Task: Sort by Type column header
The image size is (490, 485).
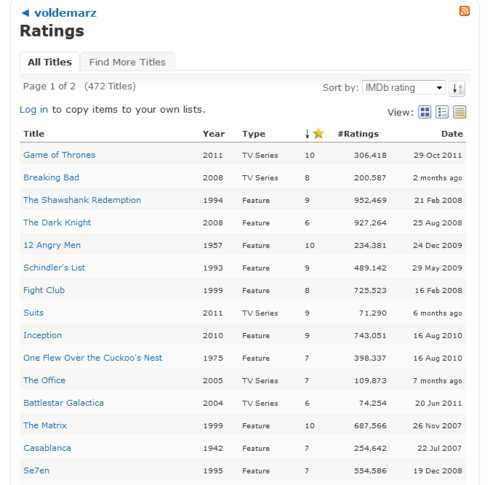Action: (254, 134)
